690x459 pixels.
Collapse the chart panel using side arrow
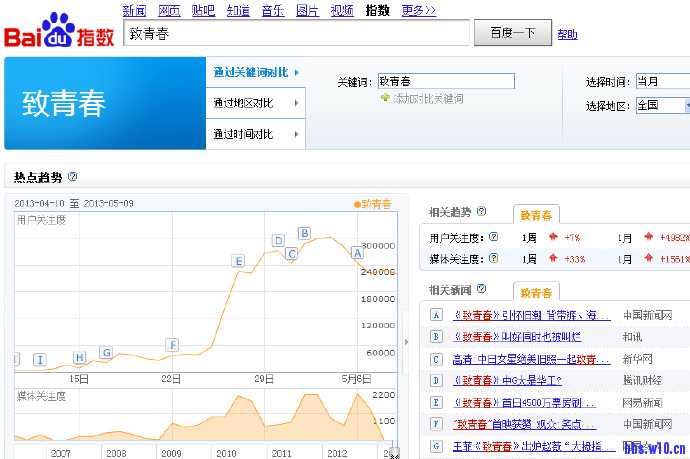pyautogui.click(x=406, y=341)
